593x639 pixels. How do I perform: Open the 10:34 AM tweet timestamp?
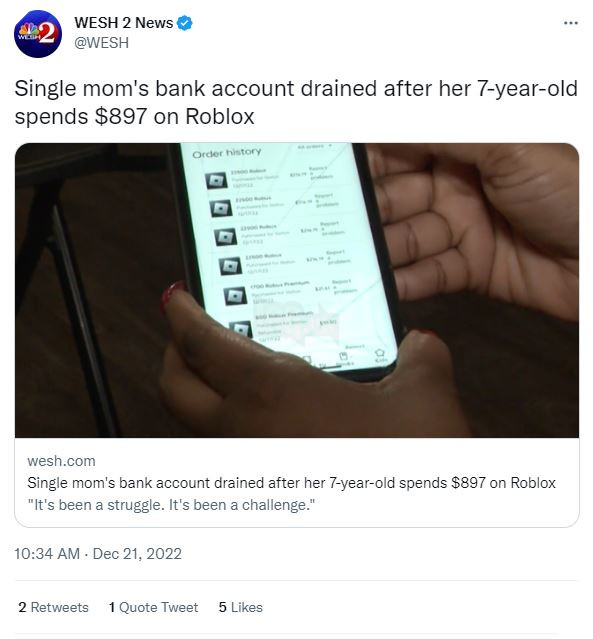47,554
